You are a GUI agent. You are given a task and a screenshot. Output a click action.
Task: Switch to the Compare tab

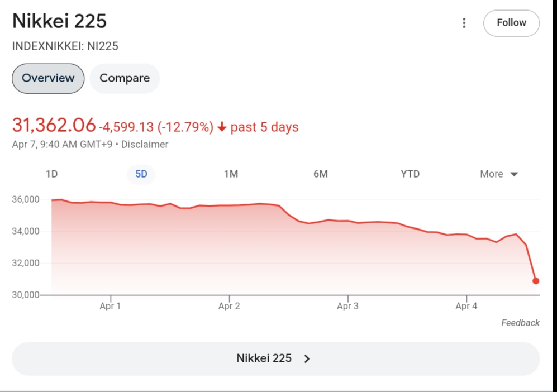125,78
